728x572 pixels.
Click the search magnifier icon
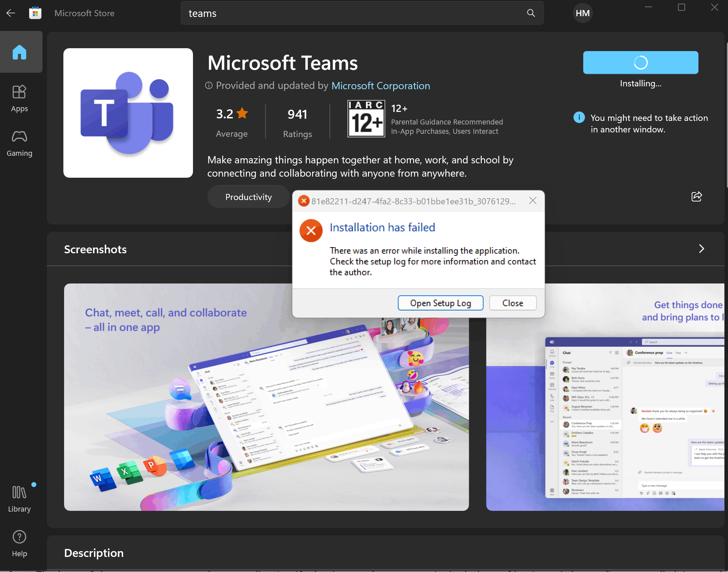tap(531, 13)
